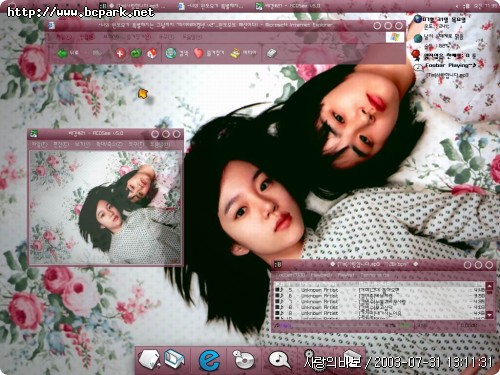Click the red icon in desktop info widget
This screenshot has height=375, width=500.
click(x=415, y=54)
